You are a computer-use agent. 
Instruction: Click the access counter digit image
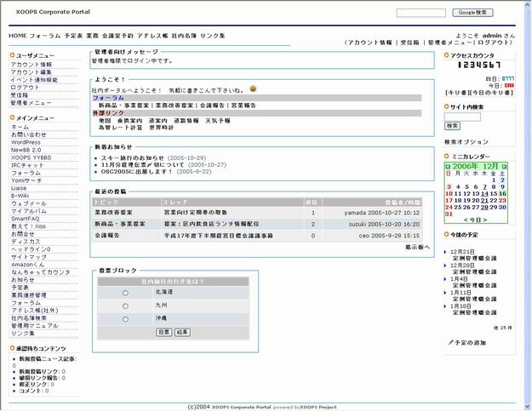click(x=479, y=66)
